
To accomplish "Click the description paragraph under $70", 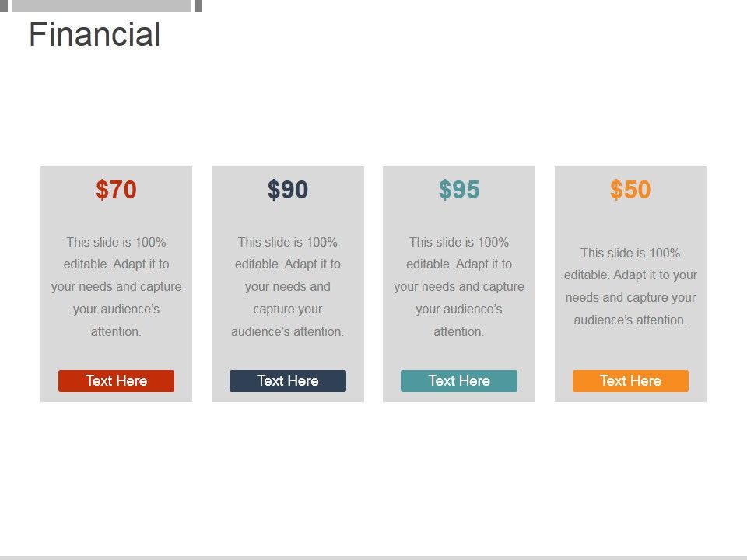I will tap(116, 287).
